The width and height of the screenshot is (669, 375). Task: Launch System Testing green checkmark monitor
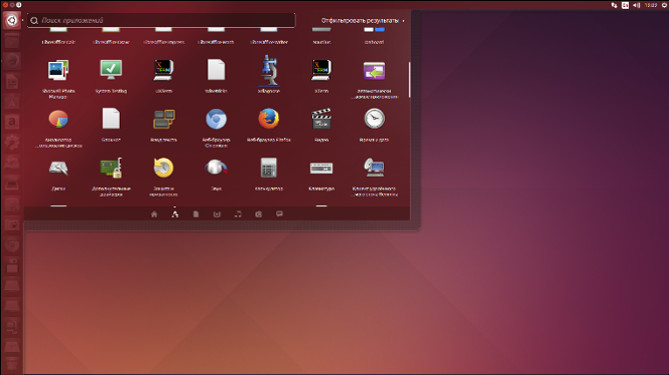pos(111,70)
